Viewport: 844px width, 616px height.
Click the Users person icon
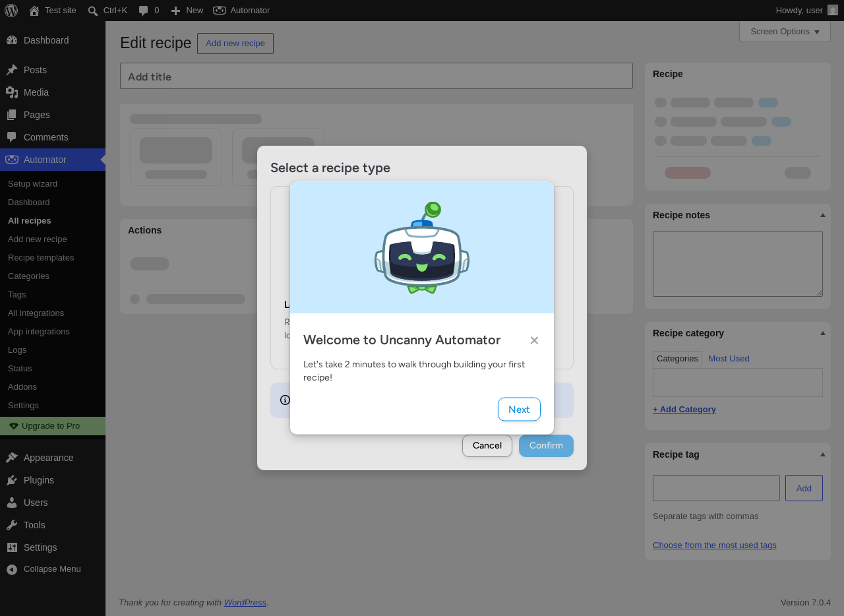(12, 503)
